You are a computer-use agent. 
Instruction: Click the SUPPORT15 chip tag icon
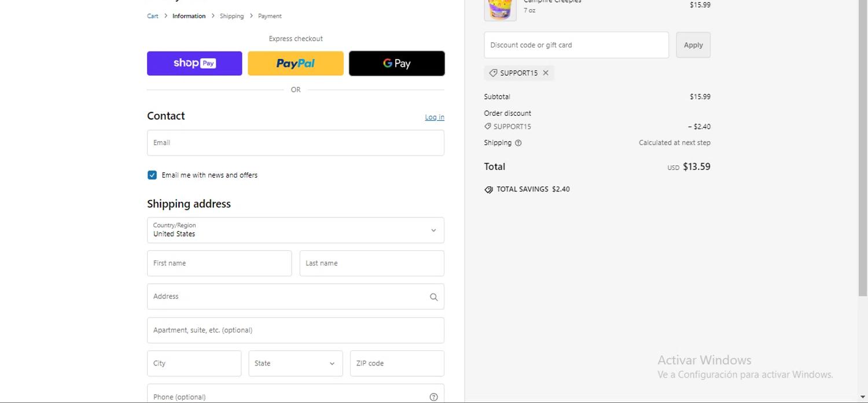(493, 73)
